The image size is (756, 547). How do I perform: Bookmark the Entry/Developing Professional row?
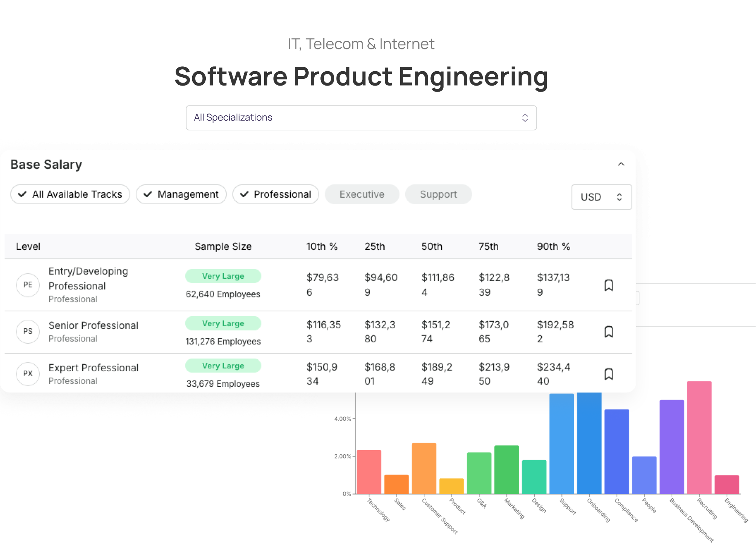[609, 285]
